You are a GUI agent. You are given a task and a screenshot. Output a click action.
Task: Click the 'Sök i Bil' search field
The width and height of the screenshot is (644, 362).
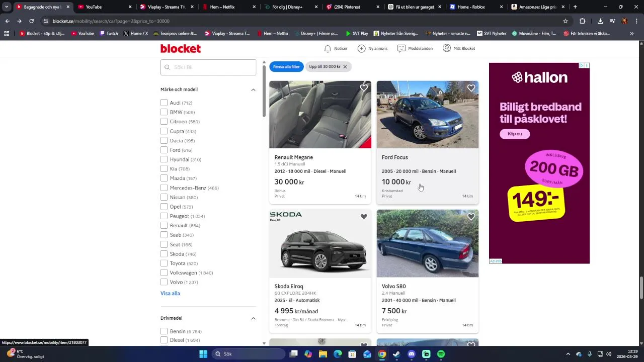208,67
